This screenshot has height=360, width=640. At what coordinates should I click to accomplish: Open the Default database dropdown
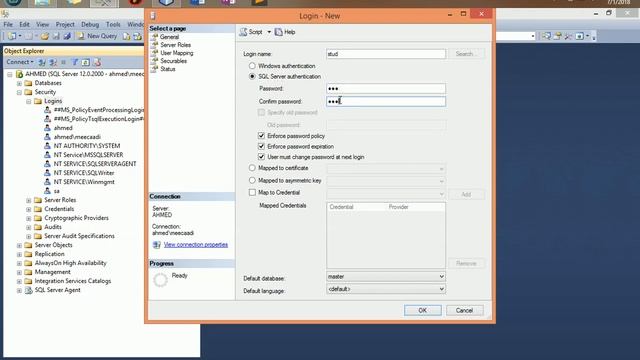click(386, 277)
